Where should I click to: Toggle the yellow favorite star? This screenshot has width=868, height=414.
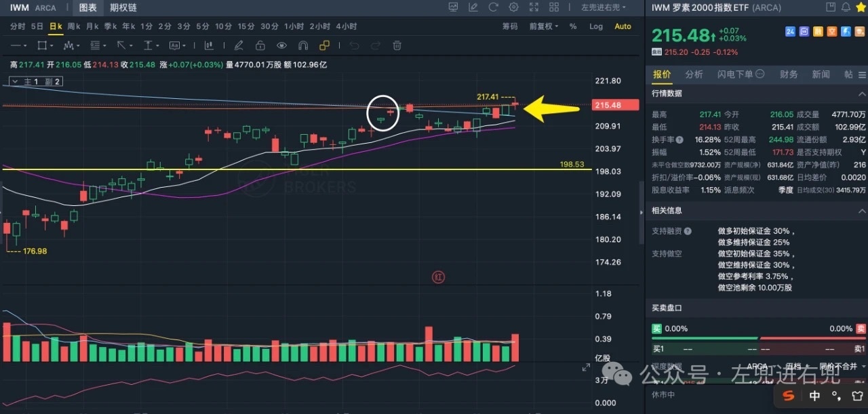tap(860, 8)
